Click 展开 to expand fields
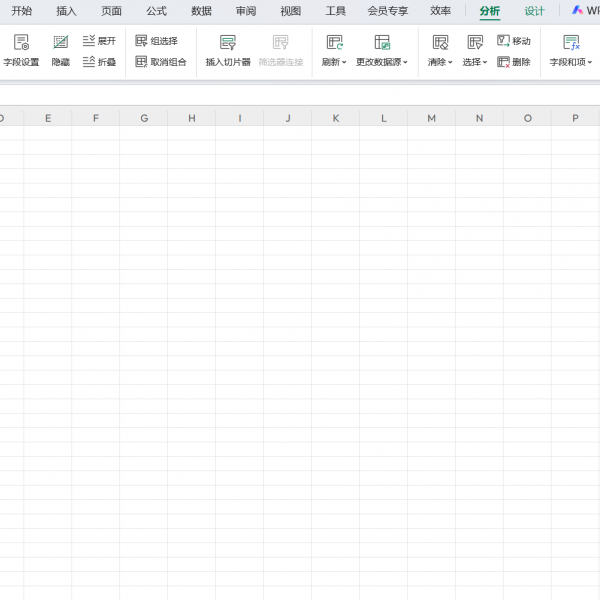600x600 pixels. (99, 41)
